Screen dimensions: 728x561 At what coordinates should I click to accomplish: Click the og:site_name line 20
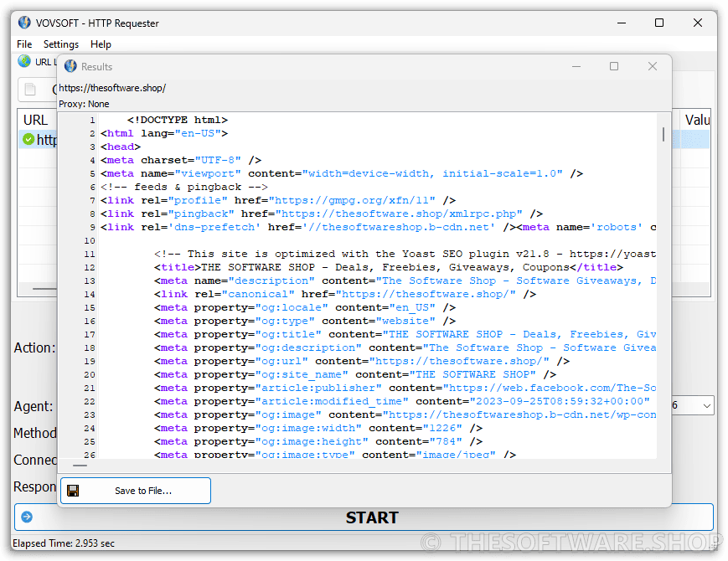point(354,374)
